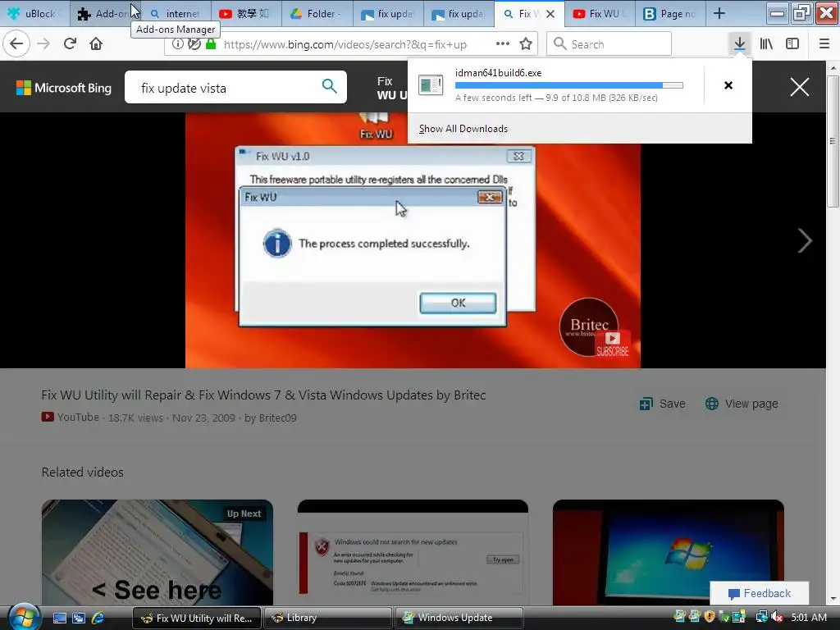Image resolution: width=840 pixels, height=630 pixels.
Task: Switch to the internet search tab
Action: pyautogui.click(x=176, y=14)
